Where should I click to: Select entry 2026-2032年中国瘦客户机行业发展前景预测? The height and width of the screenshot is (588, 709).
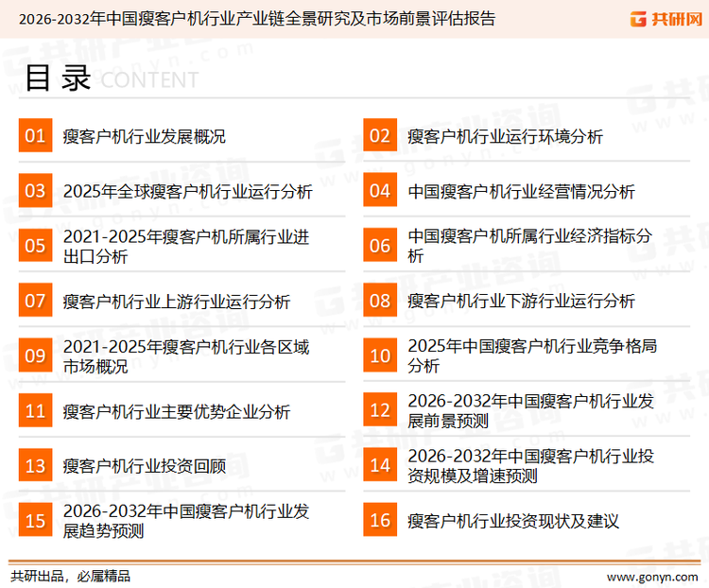531,410
